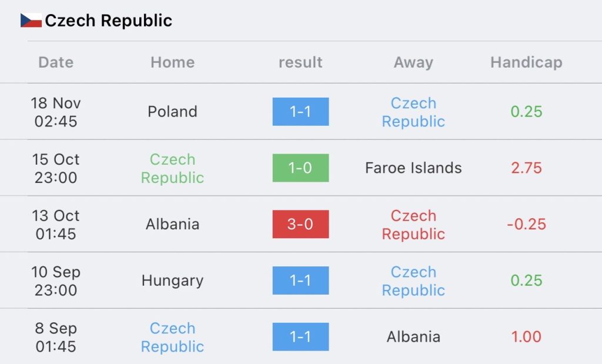Select Hungary team name
This screenshot has height=364, width=602.
pos(172,280)
